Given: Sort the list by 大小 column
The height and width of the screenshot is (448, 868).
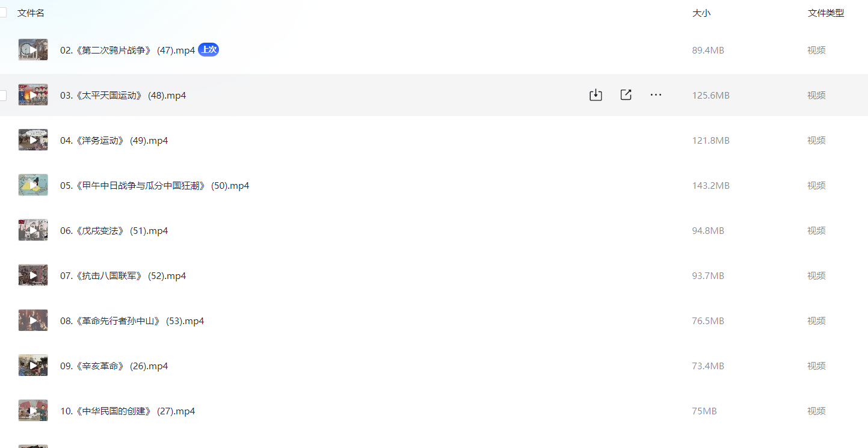Looking at the screenshot, I should tap(701, 13).
